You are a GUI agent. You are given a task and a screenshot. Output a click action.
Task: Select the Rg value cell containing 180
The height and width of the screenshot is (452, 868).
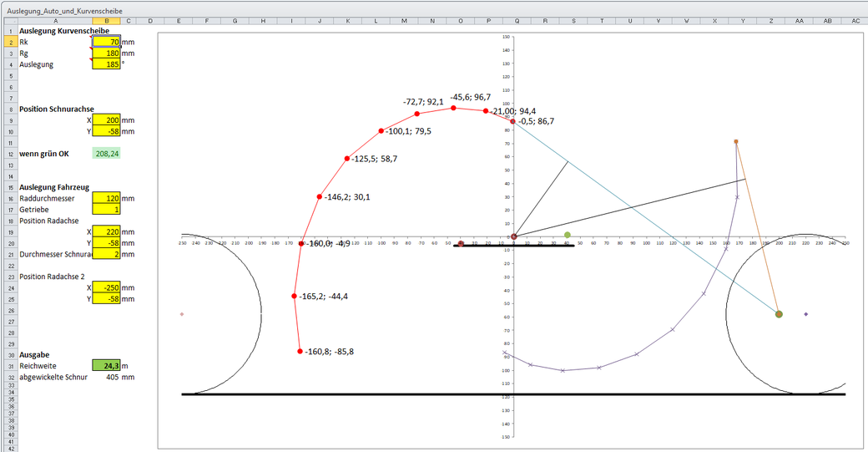106,53
